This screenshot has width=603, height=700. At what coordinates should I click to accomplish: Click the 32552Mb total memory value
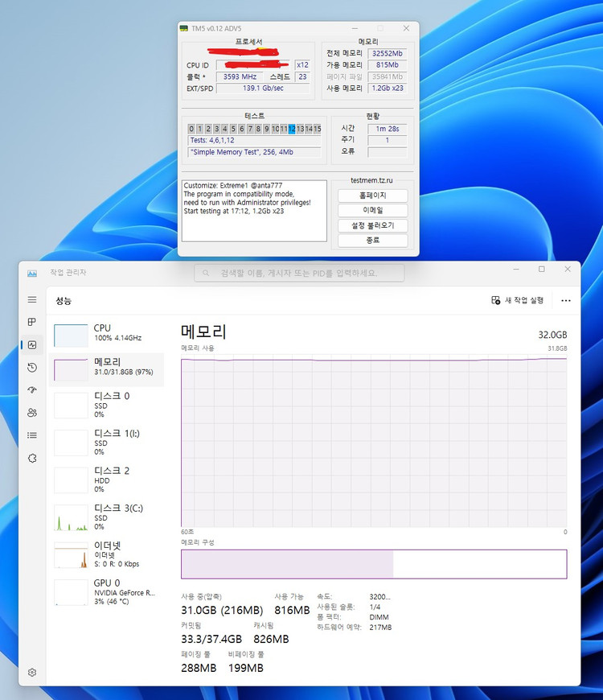(x=388, y=53)
